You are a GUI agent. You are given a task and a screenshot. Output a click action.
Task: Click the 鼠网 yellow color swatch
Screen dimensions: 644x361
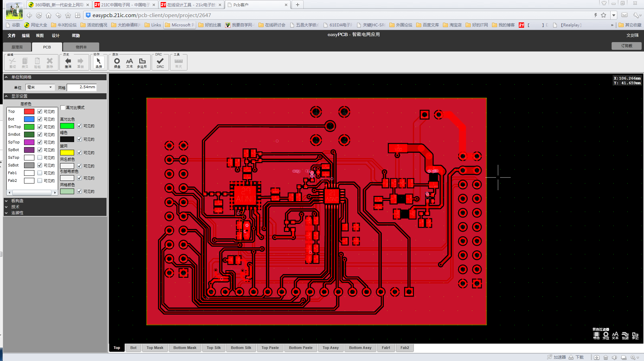click(x=67, y=152)
